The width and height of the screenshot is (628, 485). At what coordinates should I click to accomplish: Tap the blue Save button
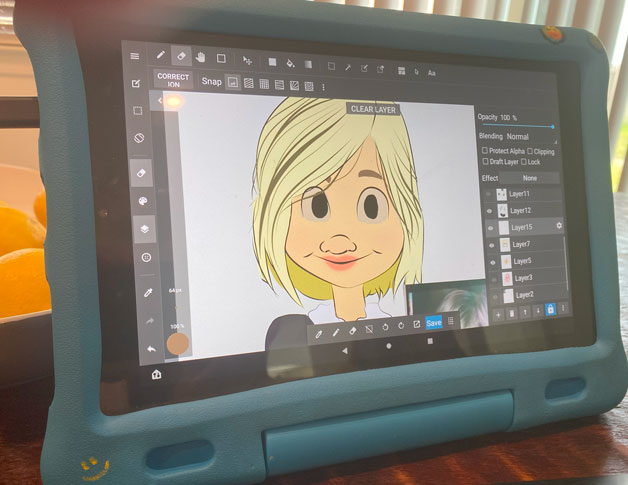point(434,323)
